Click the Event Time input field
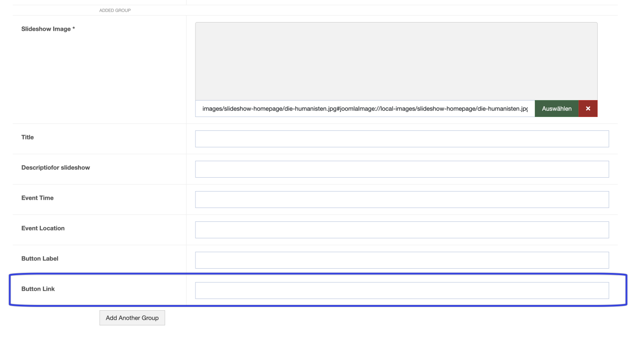Viewport: 644px width, 341px height. 402,199
